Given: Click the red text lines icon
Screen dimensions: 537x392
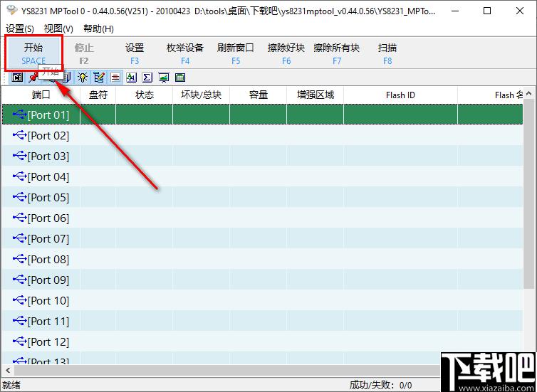Looking at the screenshot, I should 115,78.
